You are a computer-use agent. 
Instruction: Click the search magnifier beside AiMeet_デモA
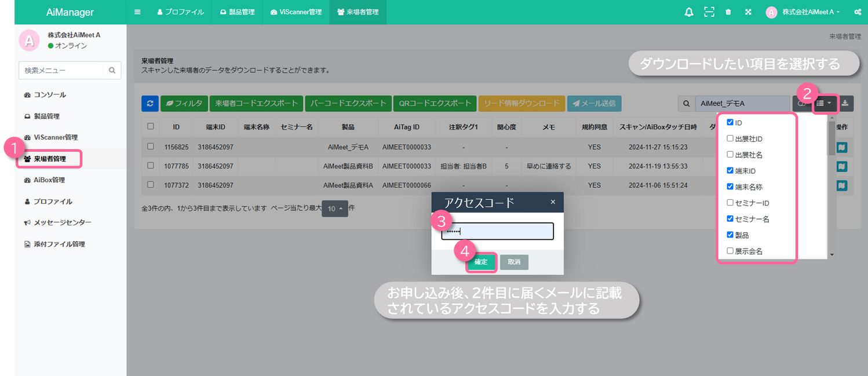pyautogui.click(x=687, y=104)
